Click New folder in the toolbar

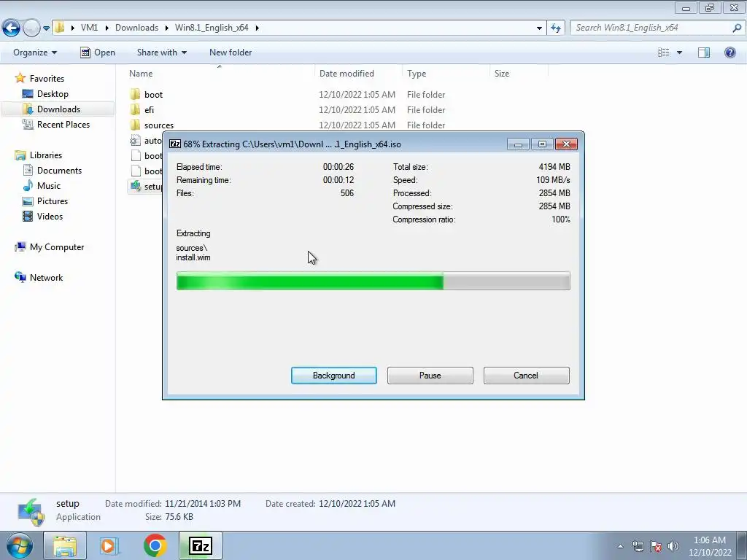coord(231,52)
